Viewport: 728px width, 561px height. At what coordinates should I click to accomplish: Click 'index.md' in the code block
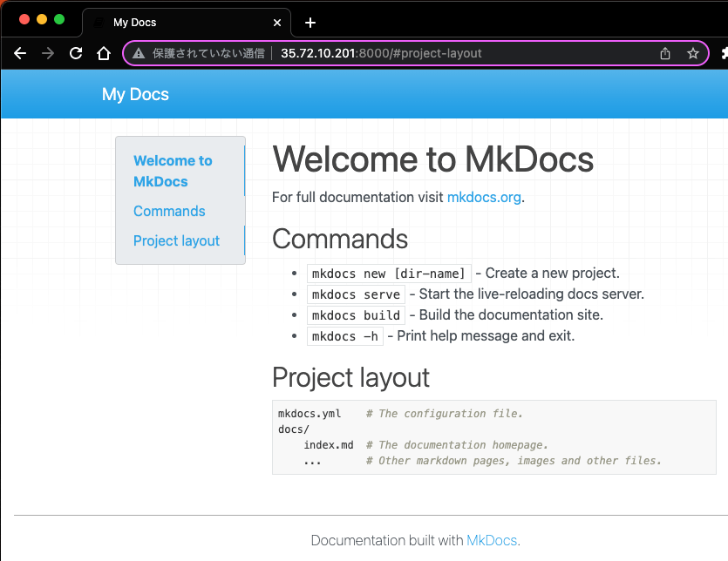(328, 445)
